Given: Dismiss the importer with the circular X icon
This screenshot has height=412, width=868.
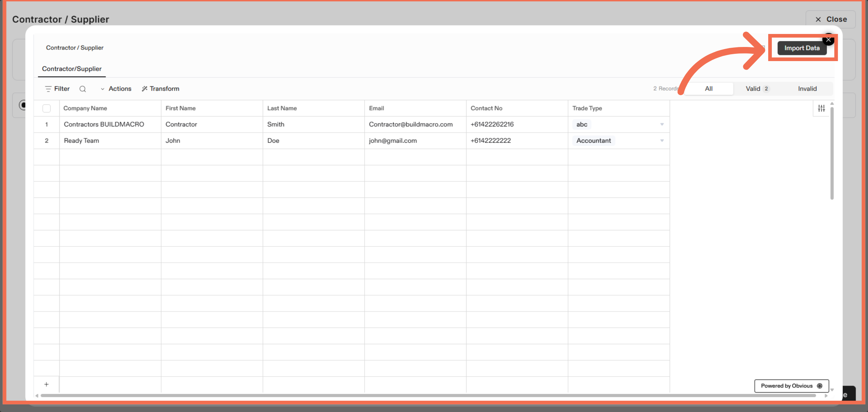Looking at the screenshot, I should (829, 40).
